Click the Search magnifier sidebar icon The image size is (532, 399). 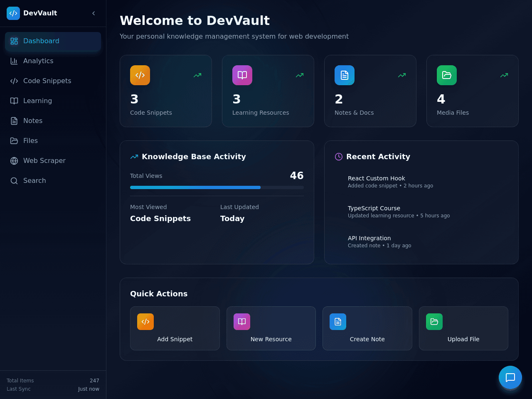(x=14, y=181)
